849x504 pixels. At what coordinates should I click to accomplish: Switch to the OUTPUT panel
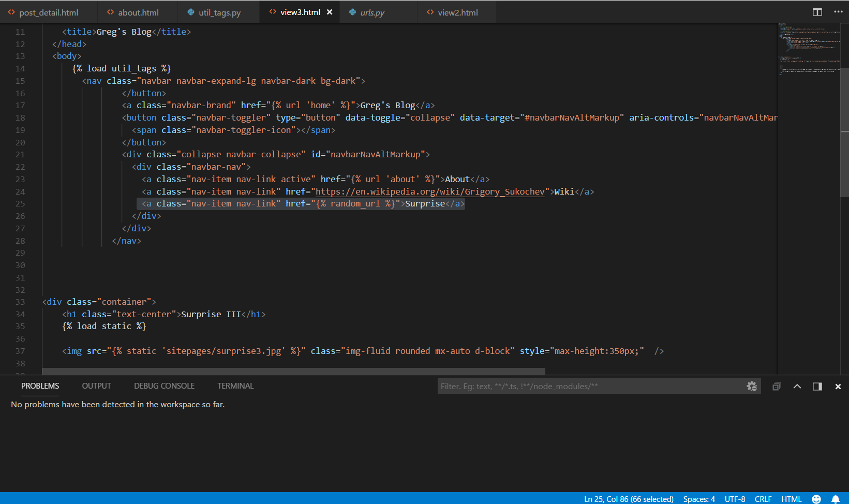tap(96, 386)
